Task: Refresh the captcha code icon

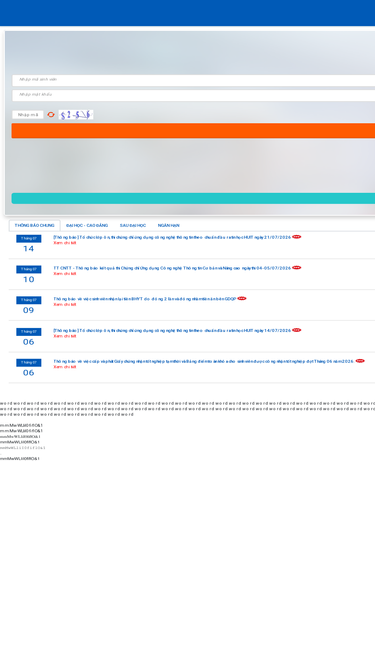Action: click(51, 115)
